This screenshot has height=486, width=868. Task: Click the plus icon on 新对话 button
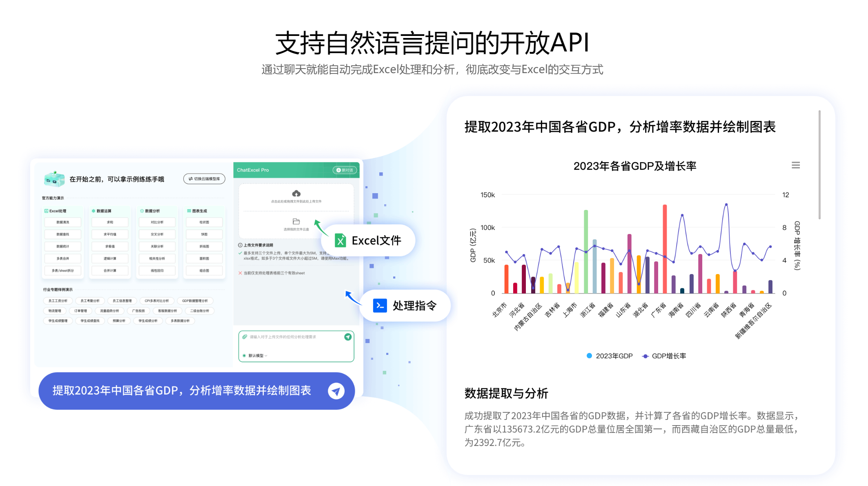338,170
